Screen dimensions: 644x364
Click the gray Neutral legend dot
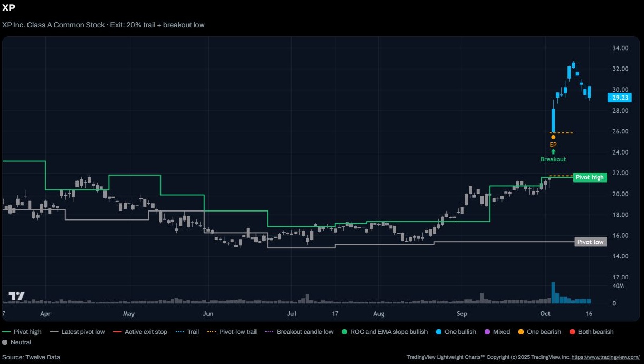pos(5,342)
